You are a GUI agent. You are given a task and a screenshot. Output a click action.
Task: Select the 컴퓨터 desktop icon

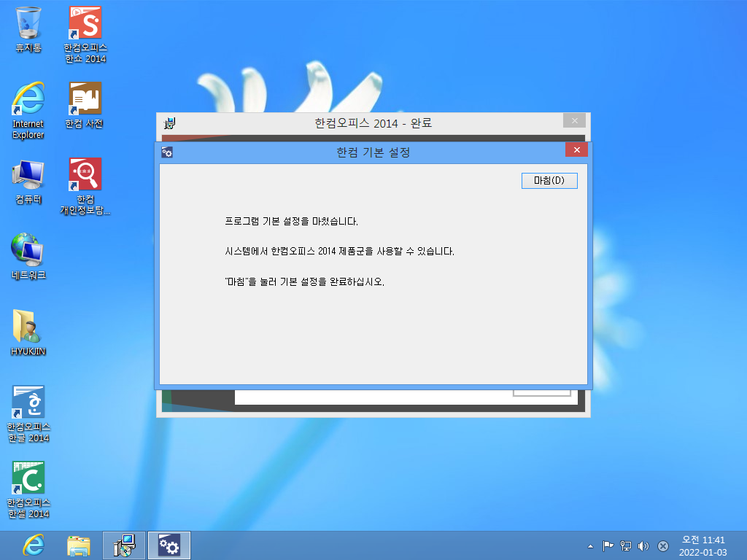(x=28, y=182)
